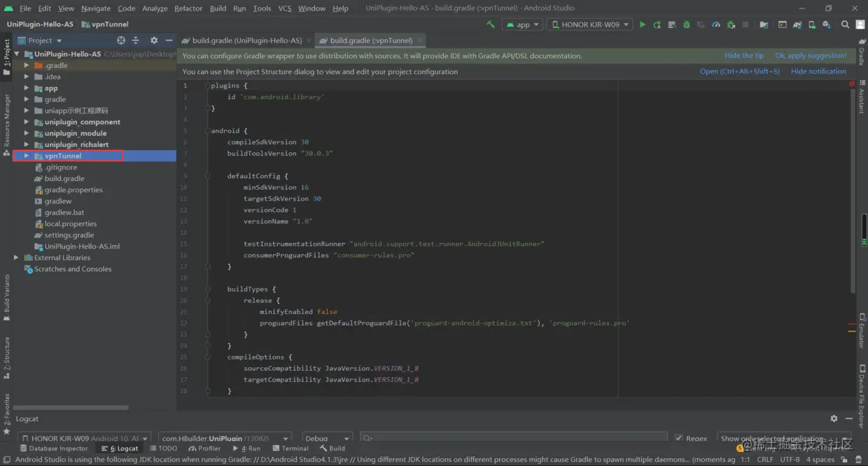Click the Collapse All icon in Project panel
The image size is (868, 466).
(136, 41)
